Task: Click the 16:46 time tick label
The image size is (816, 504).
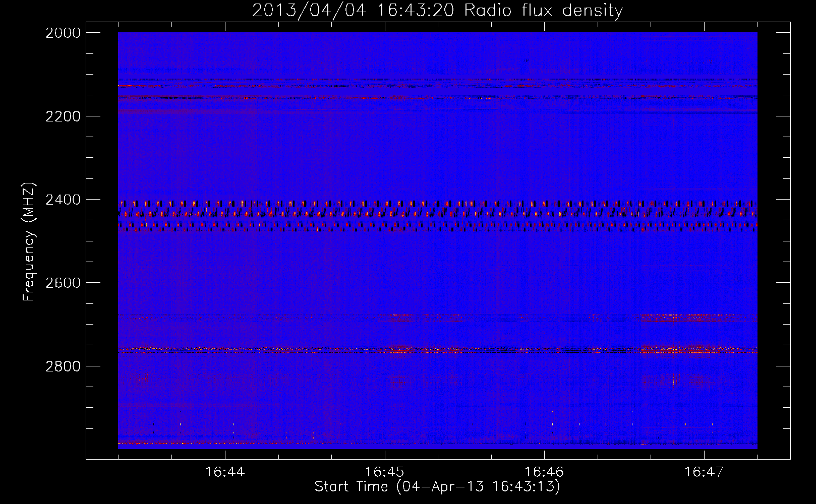Action: click(x=544, y=472)
